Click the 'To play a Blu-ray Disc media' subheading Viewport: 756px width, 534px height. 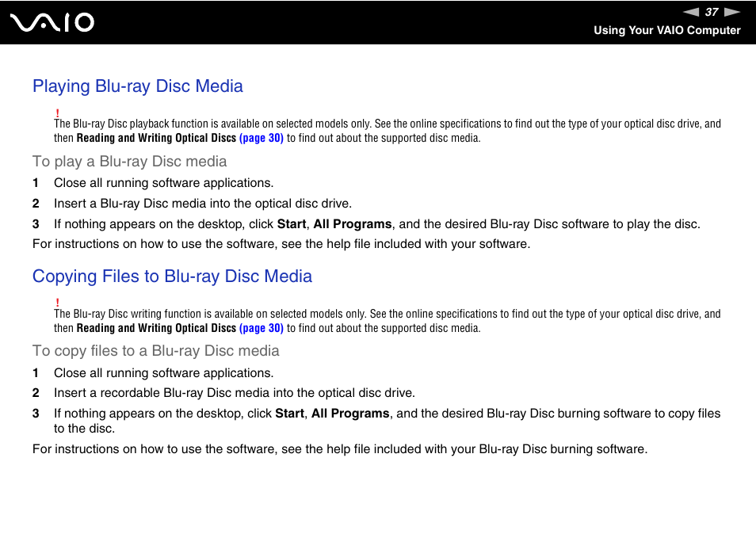tap(129, 161)
